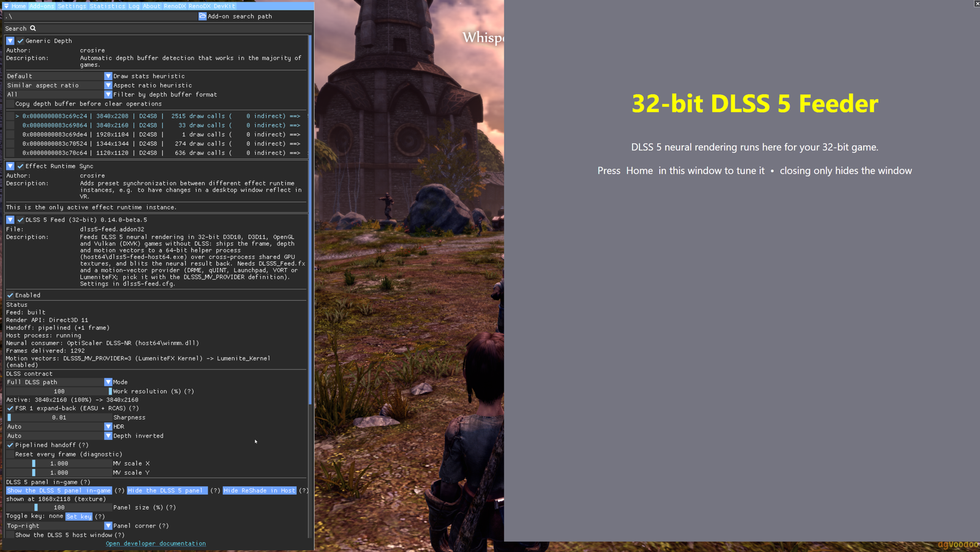Click Show the DLSS 5 panel in-game button

[x=59, y=490]
